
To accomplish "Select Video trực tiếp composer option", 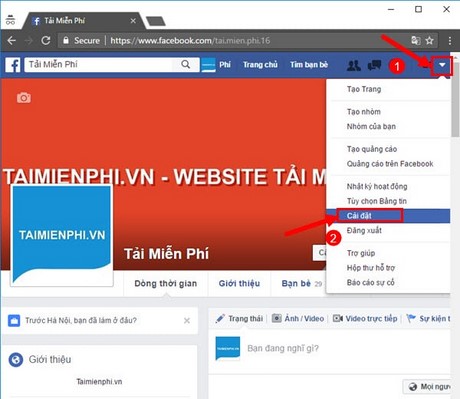I will pos(365,319).
